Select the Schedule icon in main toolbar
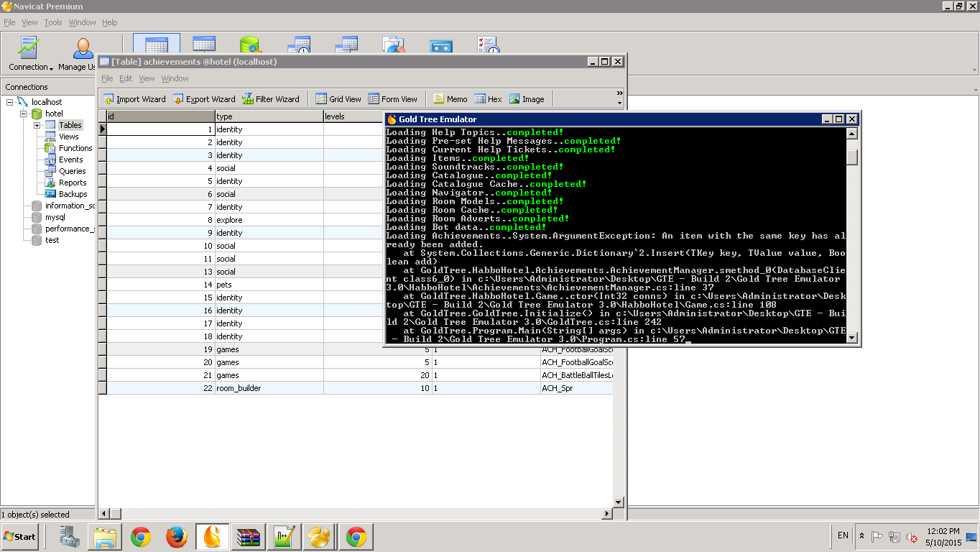Screen dimensions: 980x552 click(489, 45)
